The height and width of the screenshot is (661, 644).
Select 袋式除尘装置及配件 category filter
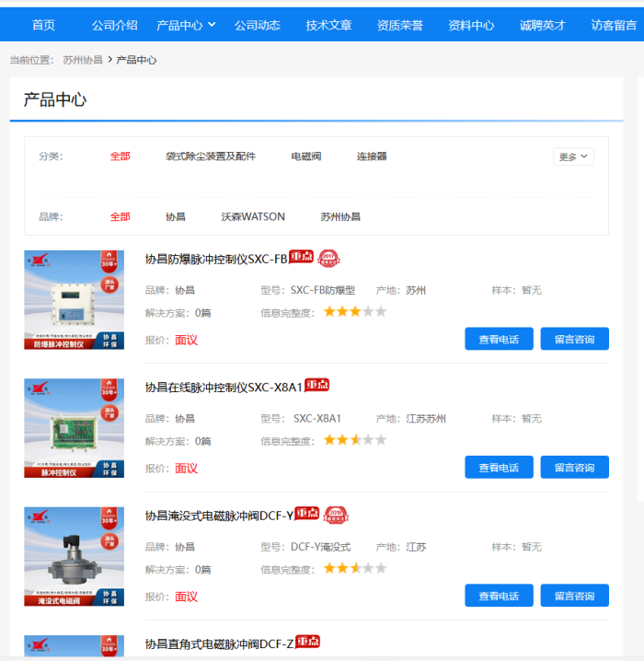[211, 157]
